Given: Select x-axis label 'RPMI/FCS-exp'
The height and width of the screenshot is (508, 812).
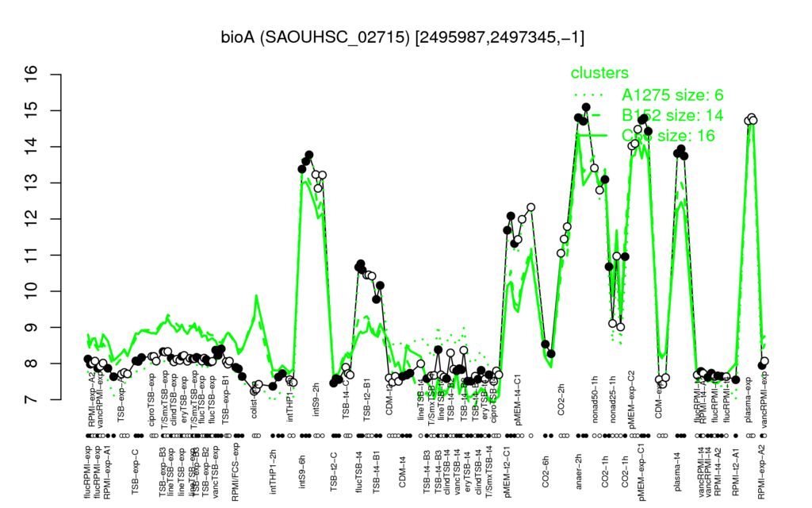Looking at the screenshot, I should 235,473.
